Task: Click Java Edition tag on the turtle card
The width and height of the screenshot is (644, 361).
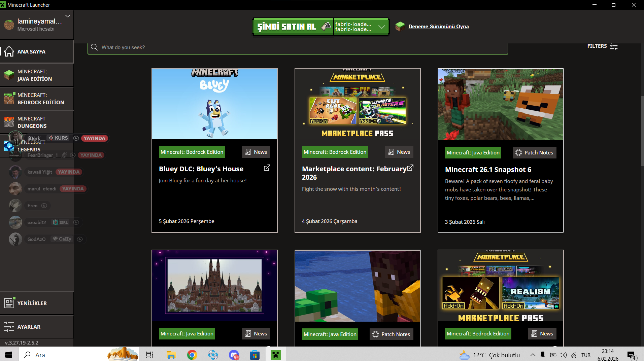Action: [330, 334]
